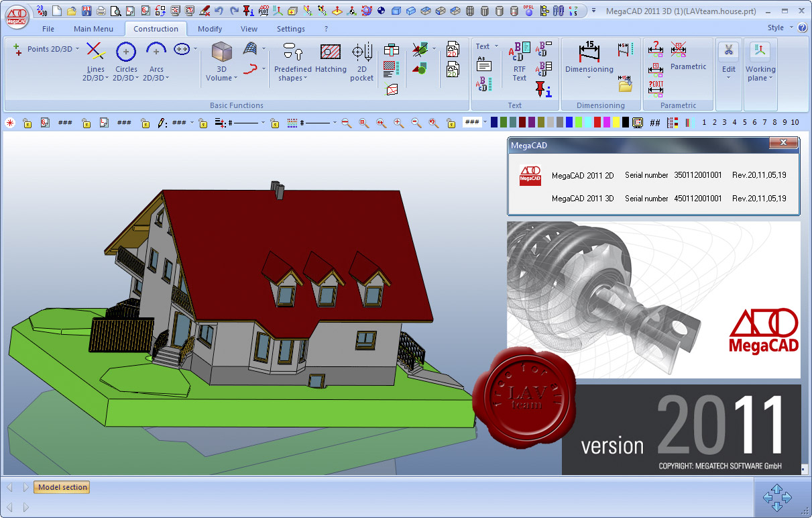The image size is (812, 518).
Task: Click the blue four-arrow pan control
Action: [777, 498]
